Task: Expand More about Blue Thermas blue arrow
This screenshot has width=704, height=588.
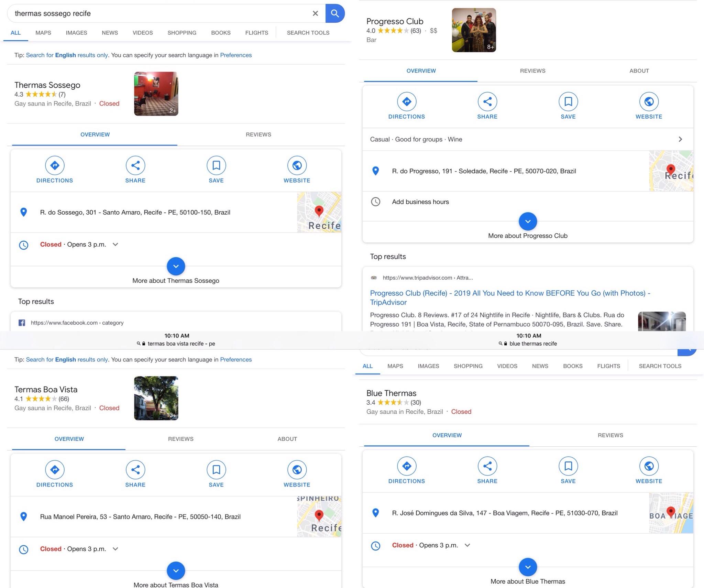Action: 528,567
